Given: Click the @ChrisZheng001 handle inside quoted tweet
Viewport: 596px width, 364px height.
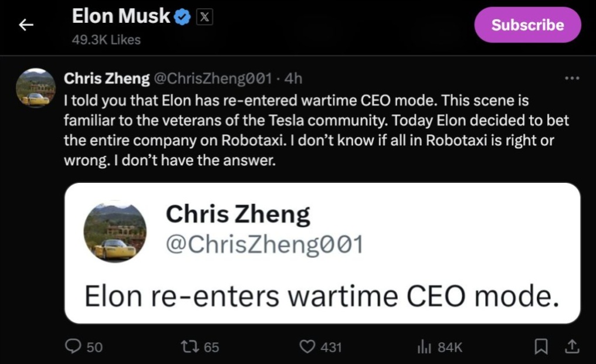Looking at the screenshot, I should tap(265, 244).
